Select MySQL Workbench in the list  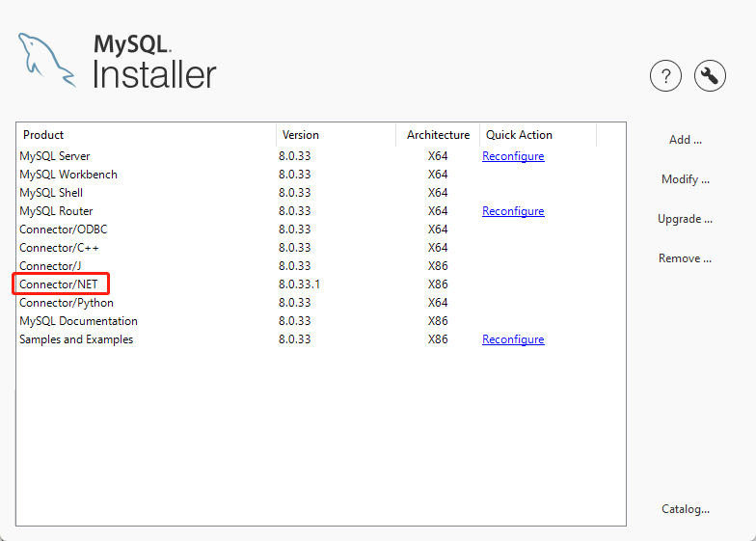pos(68,175)
